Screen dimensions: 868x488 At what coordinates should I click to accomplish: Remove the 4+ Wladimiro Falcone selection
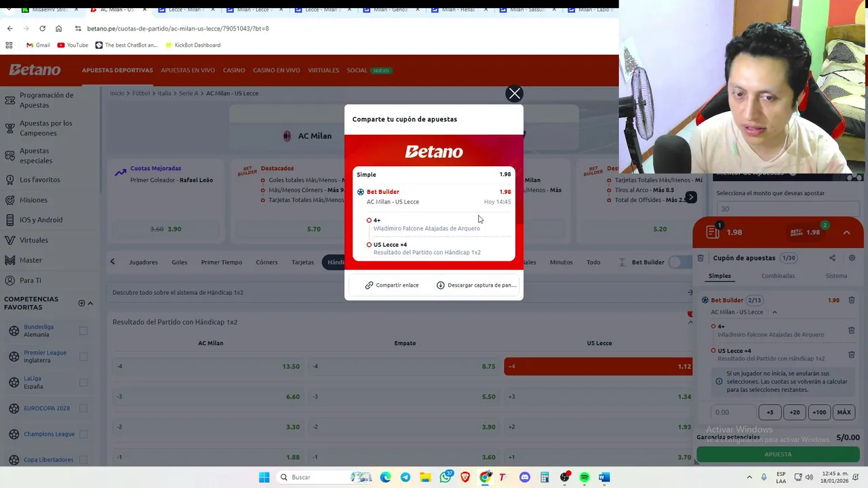(852, 331)
